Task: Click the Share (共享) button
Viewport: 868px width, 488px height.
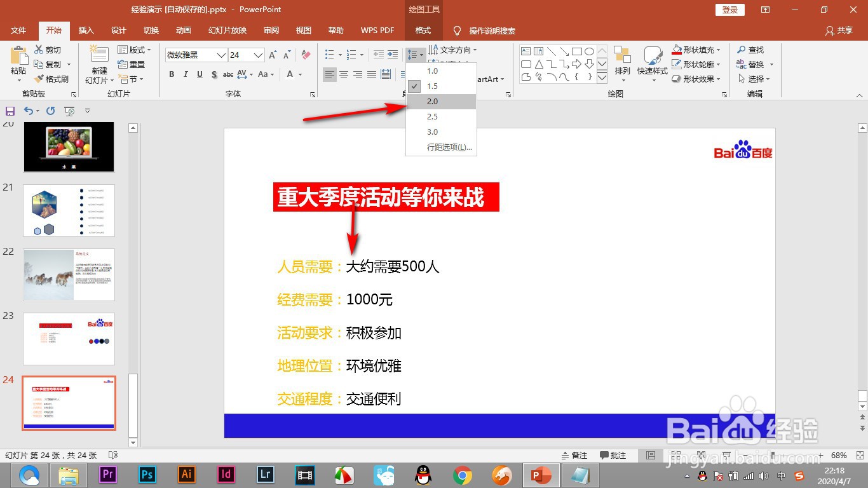Action: pyautogui.click(x=839, y=30)
